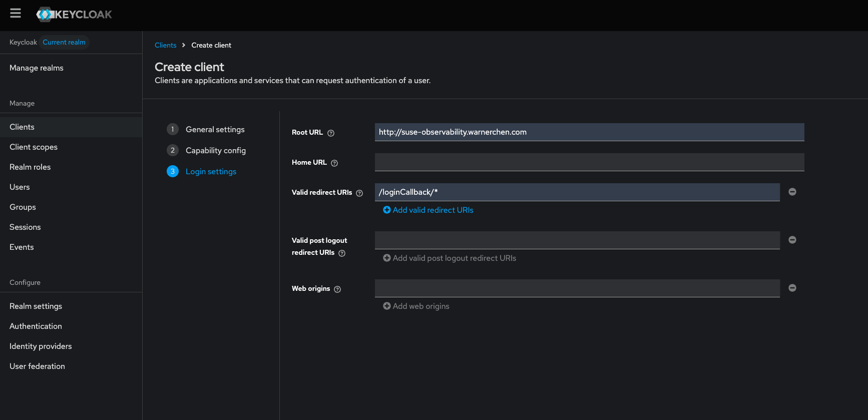Click step 1 number circle

pos(173,129)
